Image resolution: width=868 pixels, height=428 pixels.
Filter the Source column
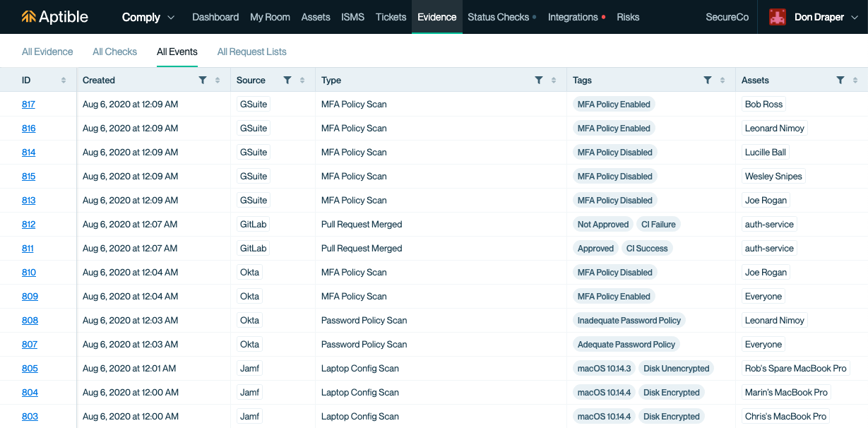287,81
